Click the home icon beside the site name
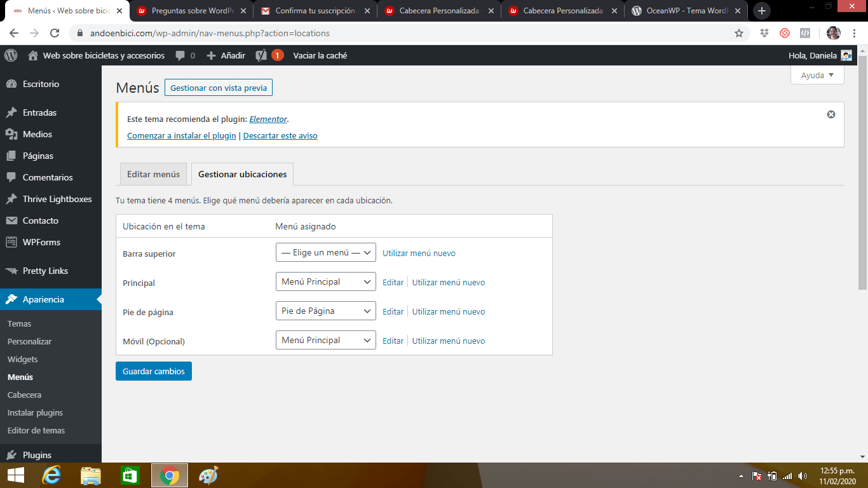Image resolution: width=868 pixels, height=488 pixels. 33,55
